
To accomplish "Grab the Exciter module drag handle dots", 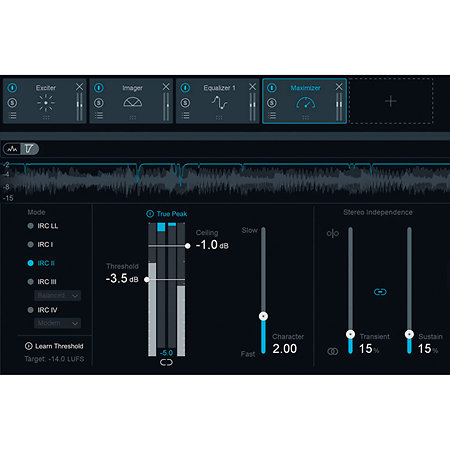I will pyautogui.click(x=46, y=117).
